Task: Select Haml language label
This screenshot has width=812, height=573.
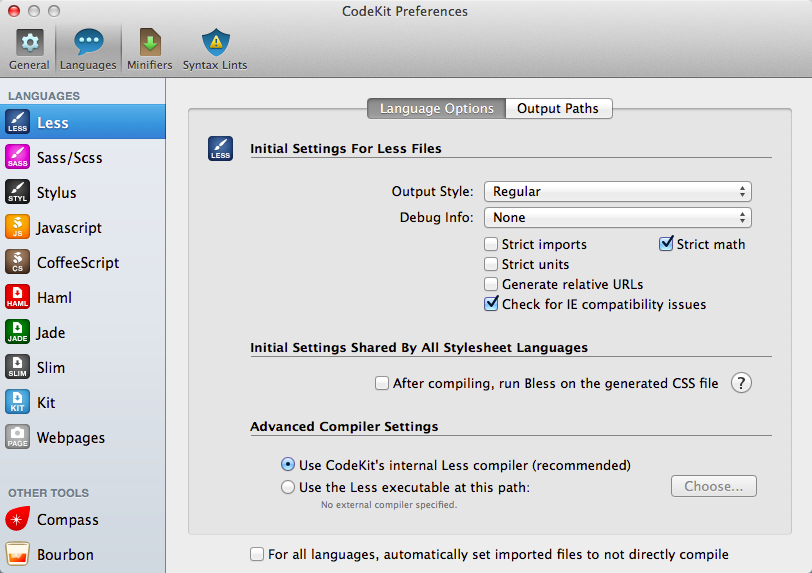Action: [x=54, y=298]
